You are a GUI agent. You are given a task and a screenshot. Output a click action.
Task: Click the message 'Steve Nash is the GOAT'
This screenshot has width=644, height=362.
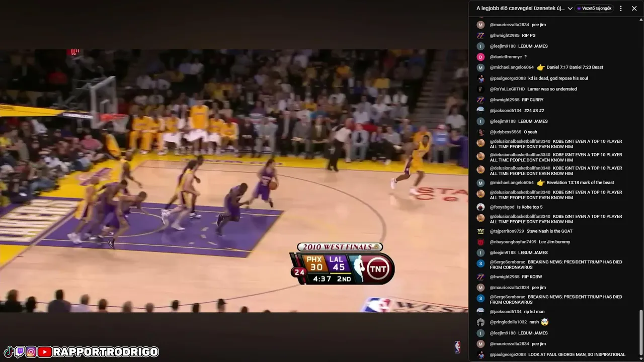tap(549, 231)
